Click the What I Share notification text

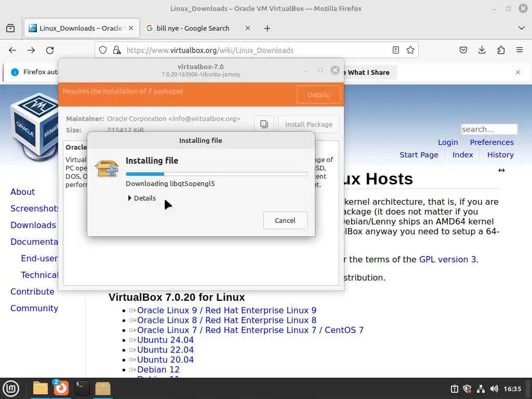(368, 72)
